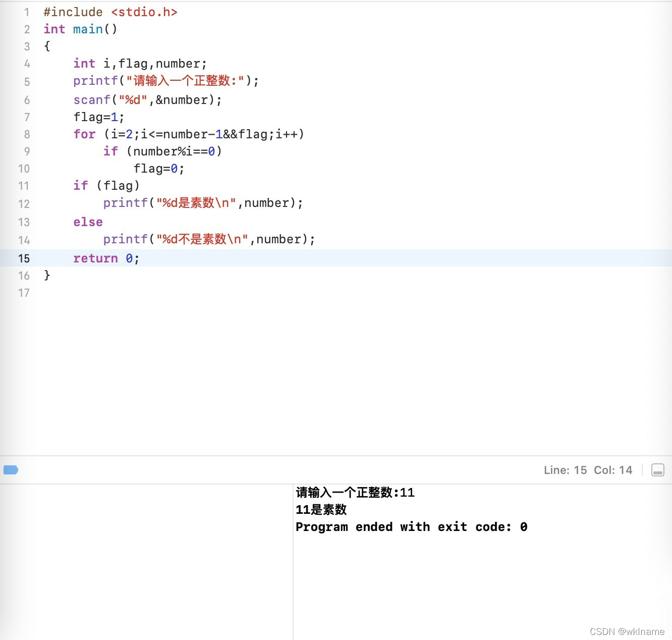Screen dimensions: 672x640
Task: Select line number 15 in gutter
Action: click(24, 258)
